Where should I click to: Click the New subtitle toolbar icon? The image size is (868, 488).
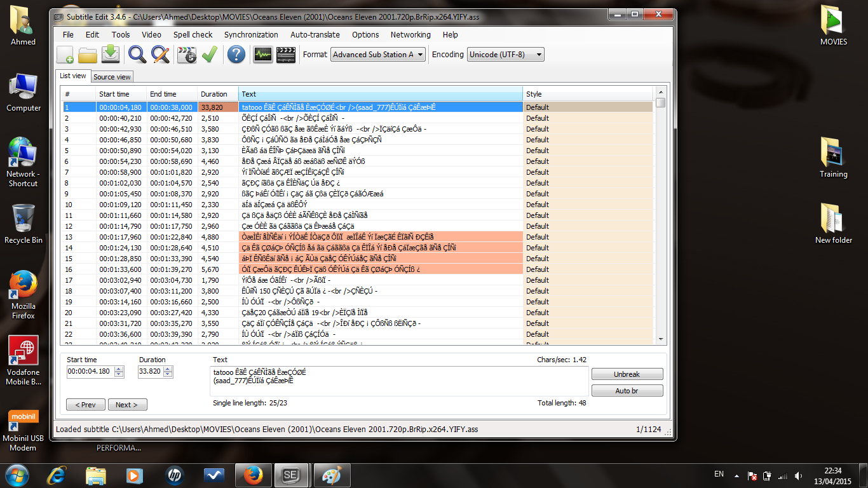click(65, 55)
